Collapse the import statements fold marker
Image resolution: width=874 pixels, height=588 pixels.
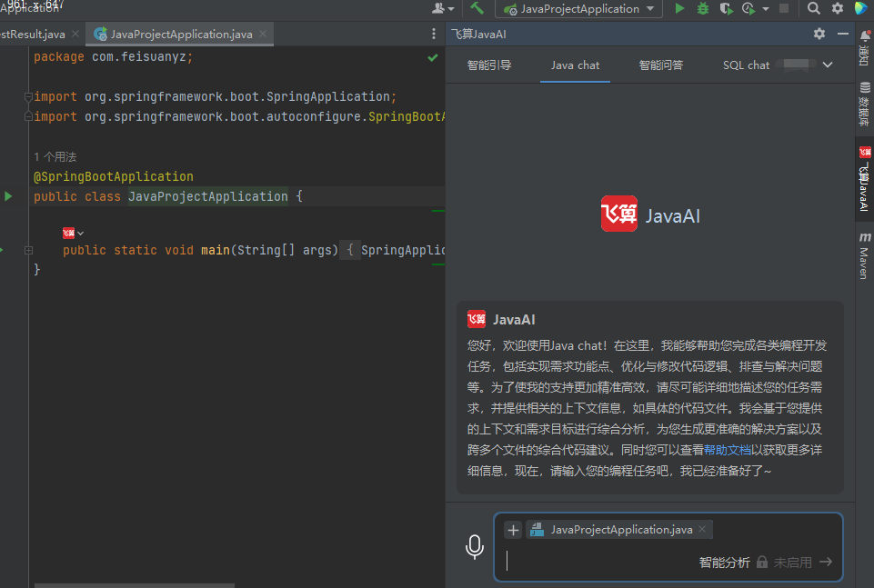point(28,97)
